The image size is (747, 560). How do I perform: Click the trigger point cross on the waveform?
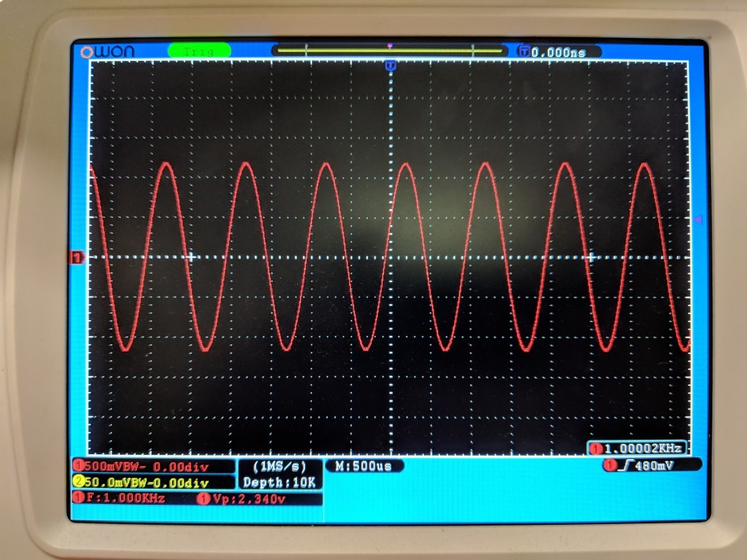192,256
